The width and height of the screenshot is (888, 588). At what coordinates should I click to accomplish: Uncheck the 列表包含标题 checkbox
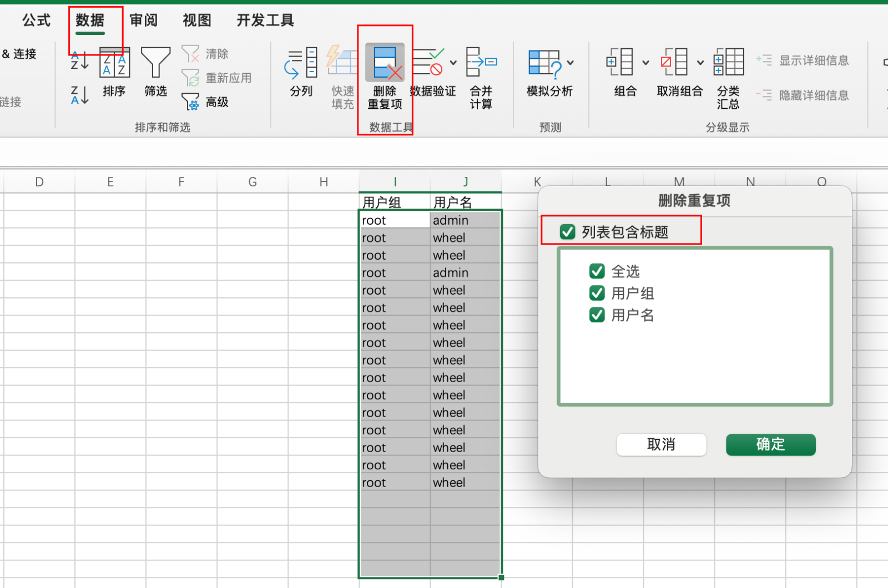(567, 232)
